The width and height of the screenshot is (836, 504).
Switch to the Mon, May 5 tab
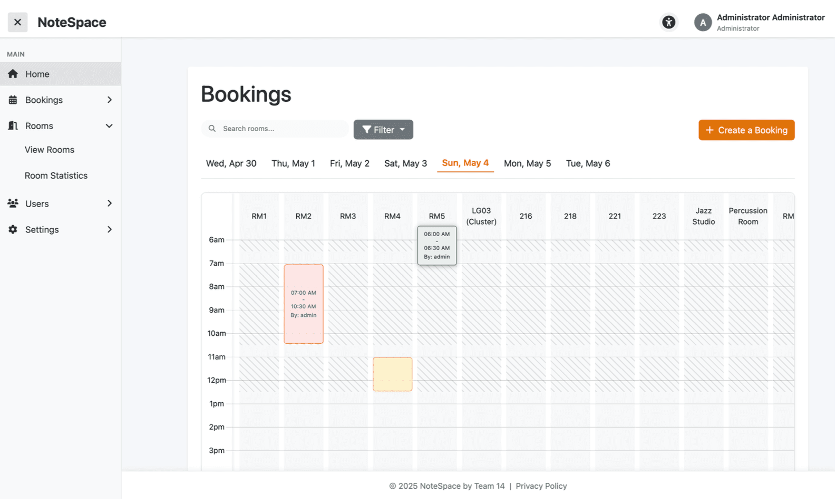point(527,163)
